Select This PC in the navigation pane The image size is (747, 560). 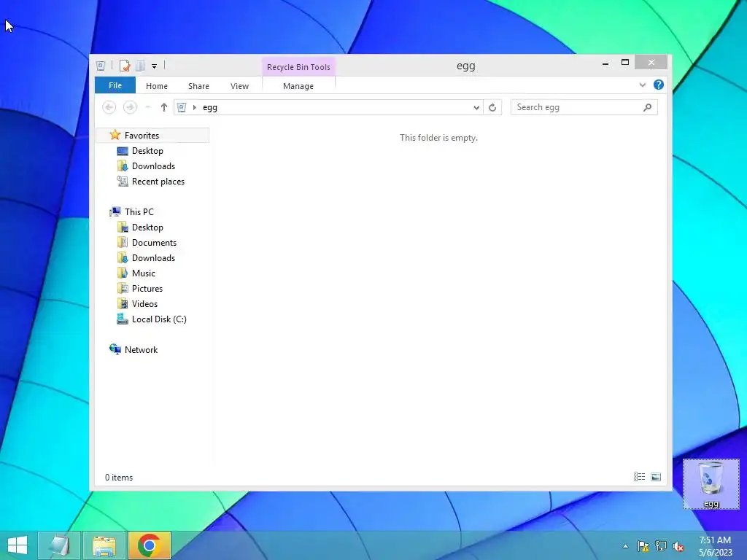tap(139, 212)
